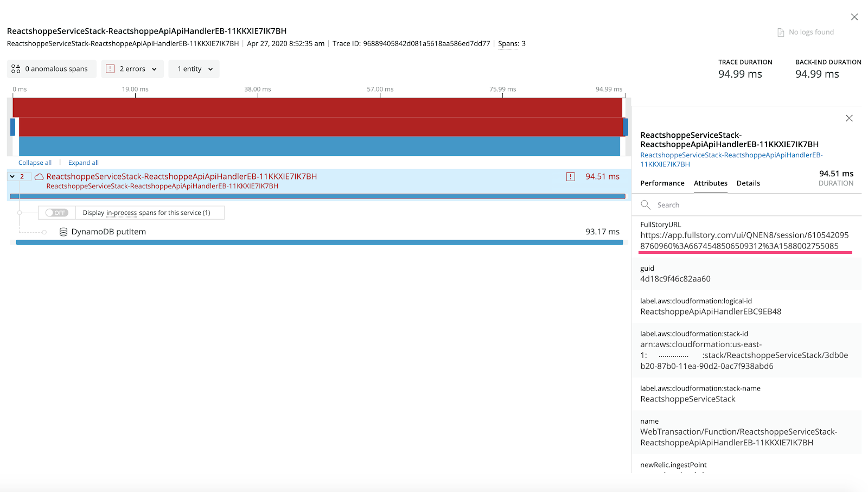Click the duration bar under the root span row
868x492 pixels.
tap(317, 196)
